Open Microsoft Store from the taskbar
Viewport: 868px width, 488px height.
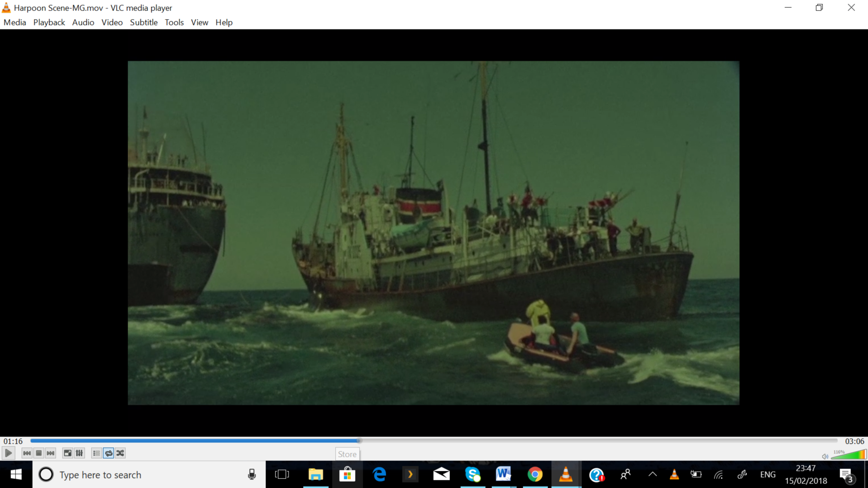coord(347,474)
